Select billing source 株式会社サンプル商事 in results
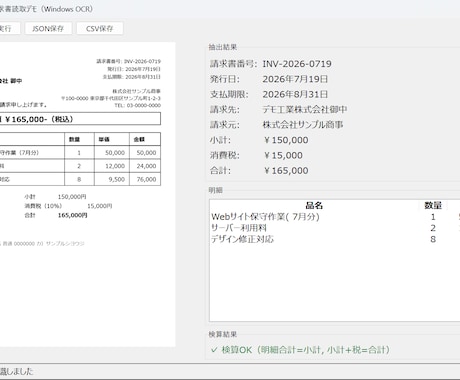Image resolution: width=460 pixels, height=380 pixels. [x=303, y=125]
